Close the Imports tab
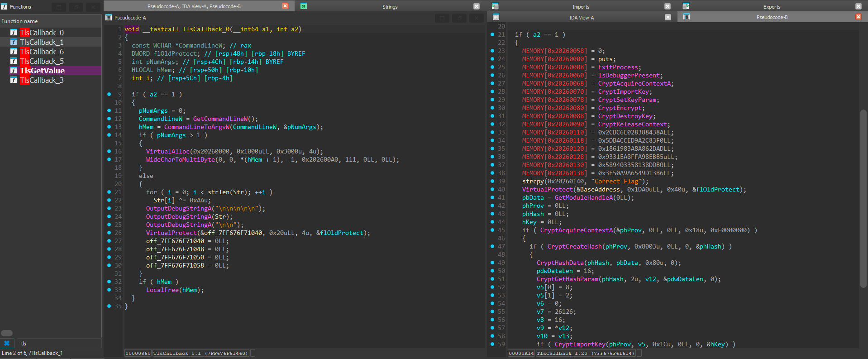This screenshot has height=359, width=868. tap(668, 6)
